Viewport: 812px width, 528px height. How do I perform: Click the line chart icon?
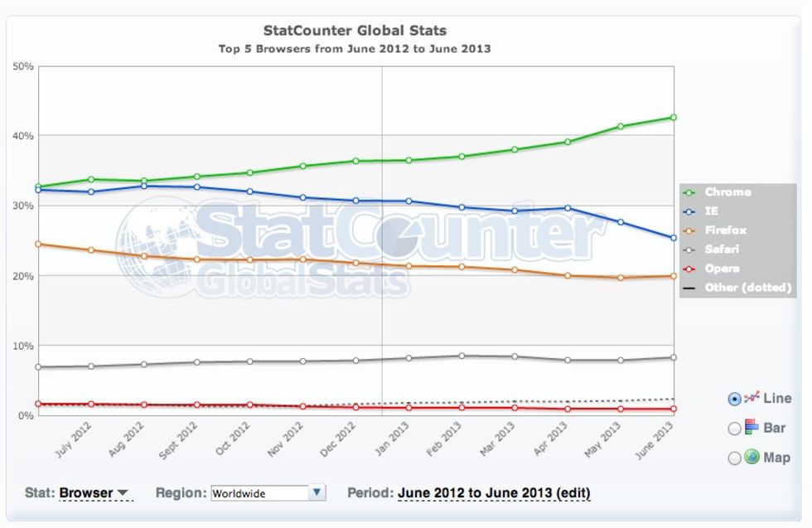pyautogui.click(x=752, y=398)
